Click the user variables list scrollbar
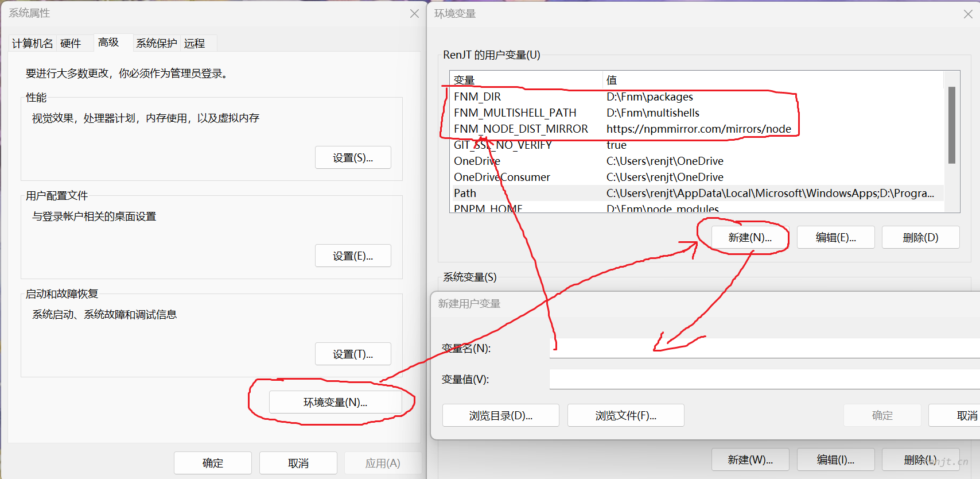This screenshot has height=479, width=980. point(952,125)
